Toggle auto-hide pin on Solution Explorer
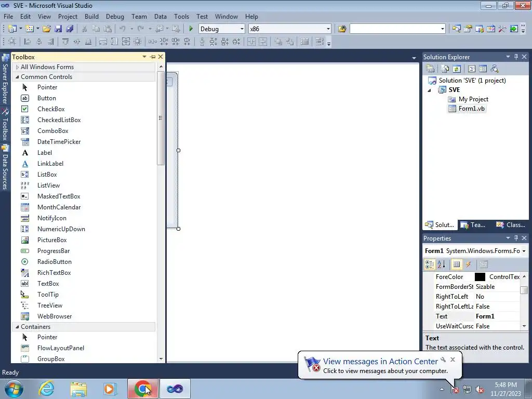This screenshot has width=532, height=399. click(x=516, y=57)
